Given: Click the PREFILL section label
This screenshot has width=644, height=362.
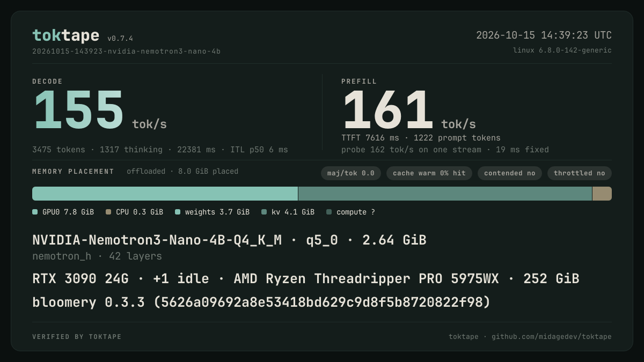Looking at the screenshot, I should pos(359,82).
